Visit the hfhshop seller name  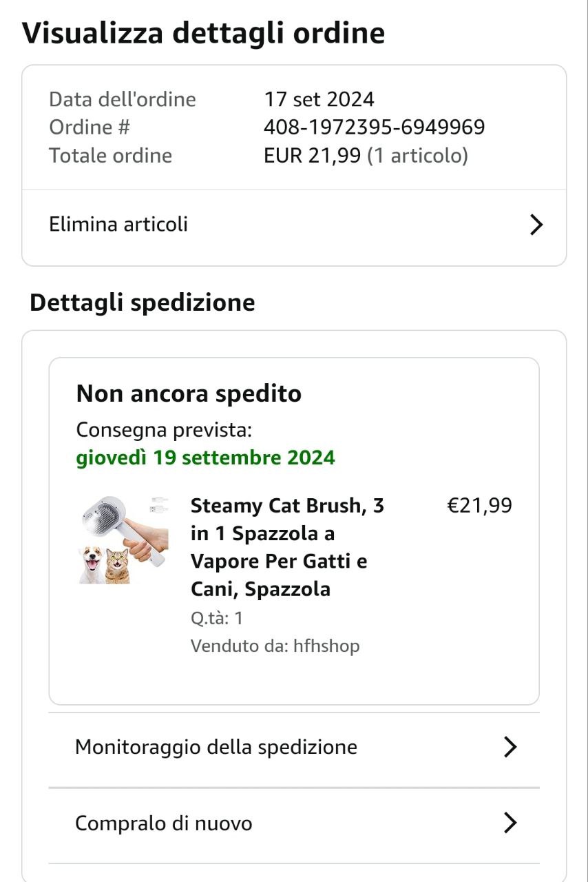click(x=326, y=646)
